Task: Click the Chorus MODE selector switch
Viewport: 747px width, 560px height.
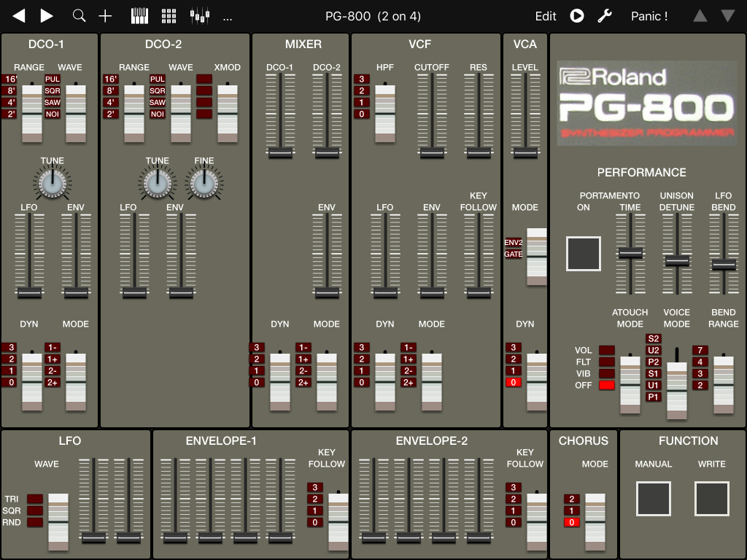Action: click(595, 522)
